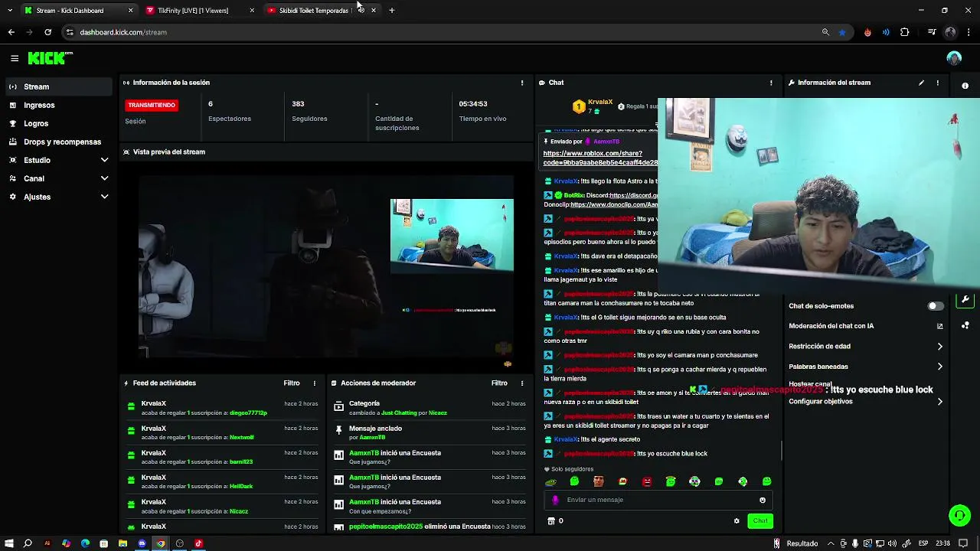
Task: Open options menu of Información de la sesión
Action: [522, 83]
